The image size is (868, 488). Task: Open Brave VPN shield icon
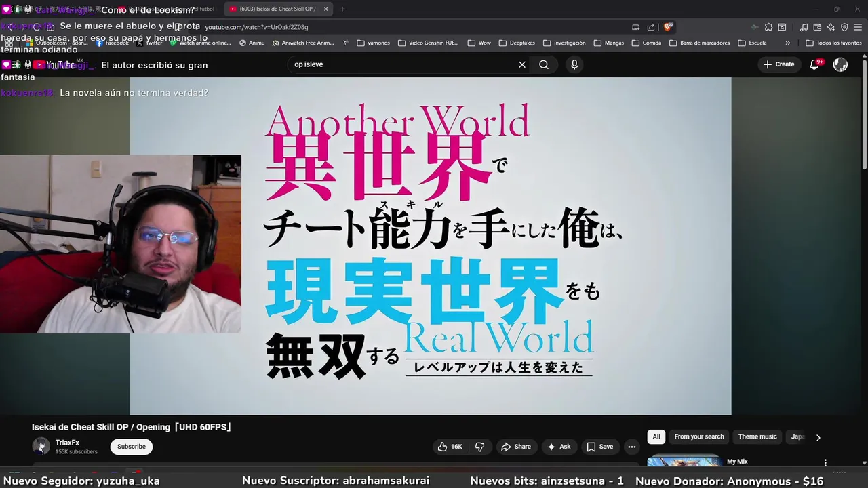[844, 27]
